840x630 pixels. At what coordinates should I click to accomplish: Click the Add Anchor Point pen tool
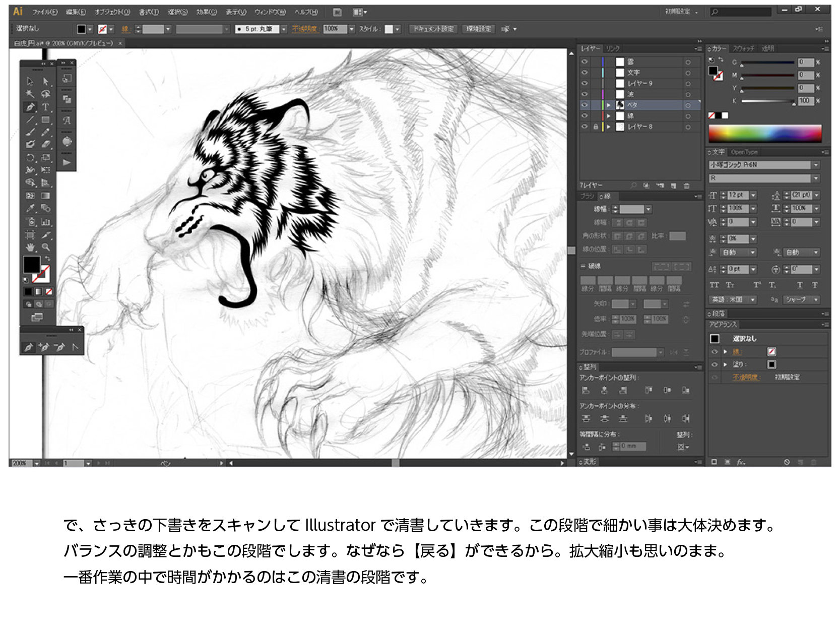pos(44,347)
